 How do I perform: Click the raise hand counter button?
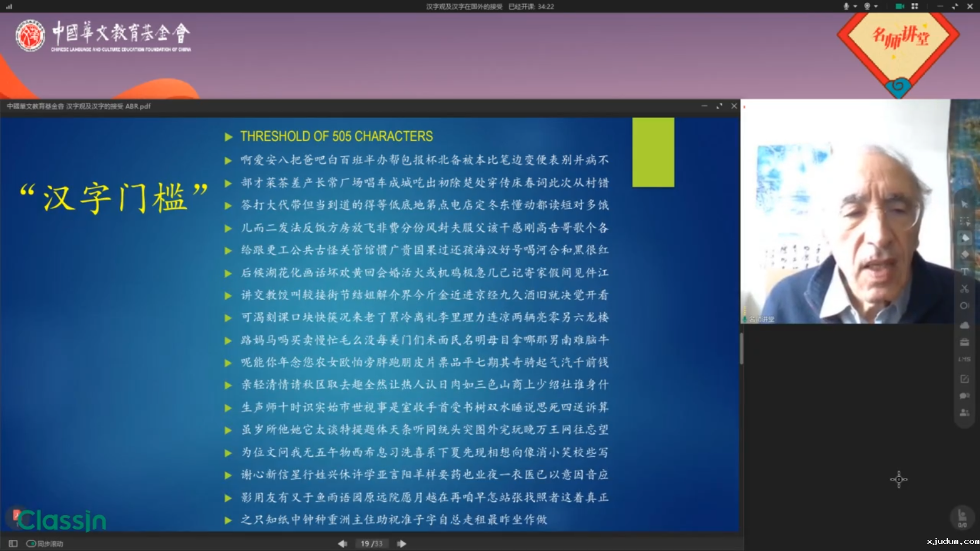click(x=962, y=517)
